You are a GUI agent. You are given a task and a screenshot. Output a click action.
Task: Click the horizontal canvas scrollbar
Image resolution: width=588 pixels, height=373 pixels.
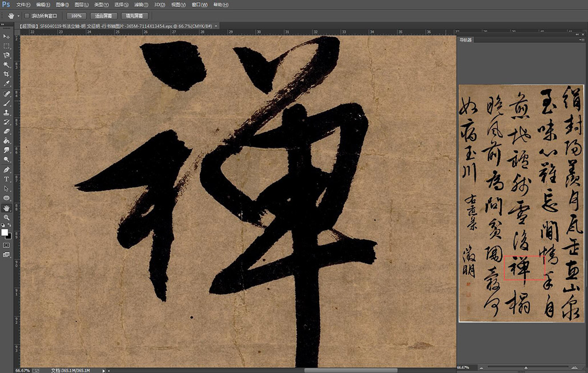point(351,370)
